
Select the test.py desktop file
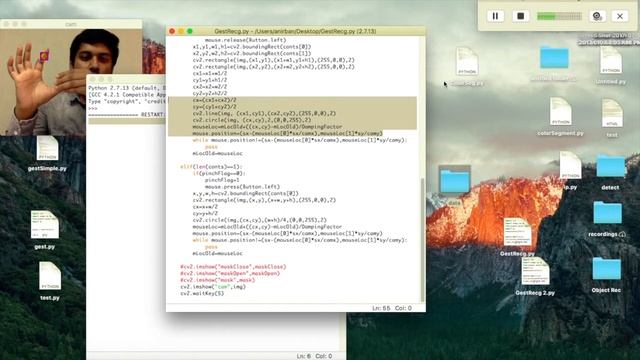tap(50, 281)
